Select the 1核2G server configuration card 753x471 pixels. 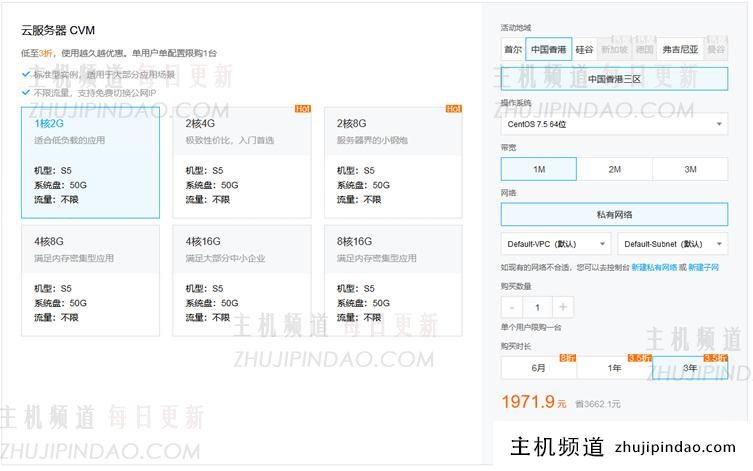click(x=90, y=162)
